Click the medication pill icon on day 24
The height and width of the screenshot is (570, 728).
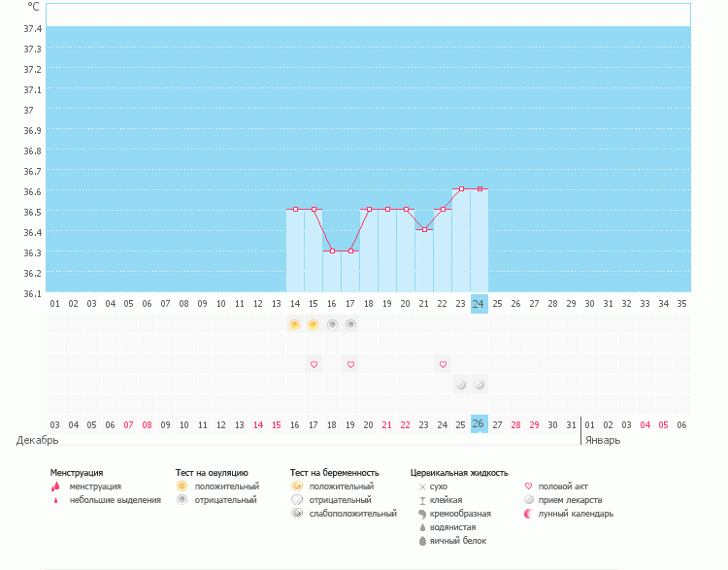click(x=480, y=385)
